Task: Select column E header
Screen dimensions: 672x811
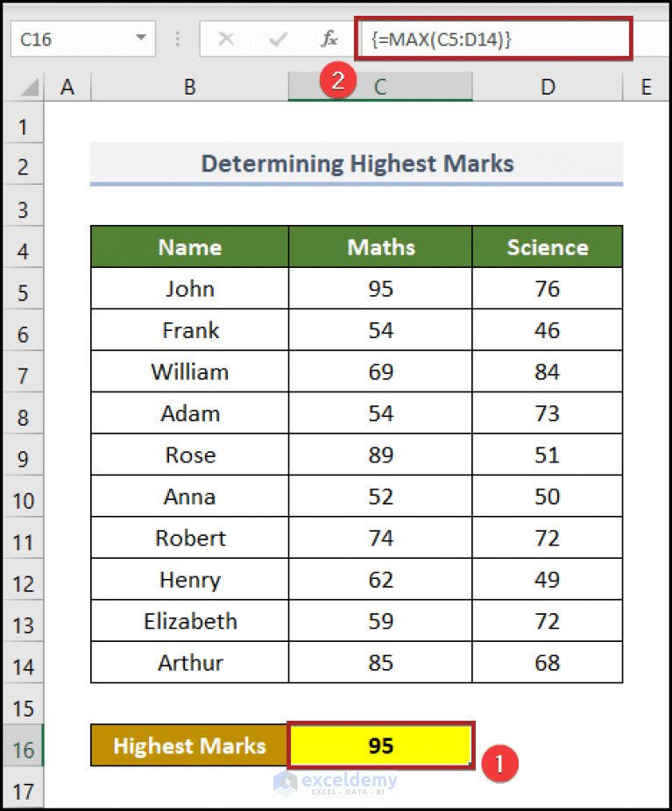Action: pyautogui.click(x=646, y=87)
